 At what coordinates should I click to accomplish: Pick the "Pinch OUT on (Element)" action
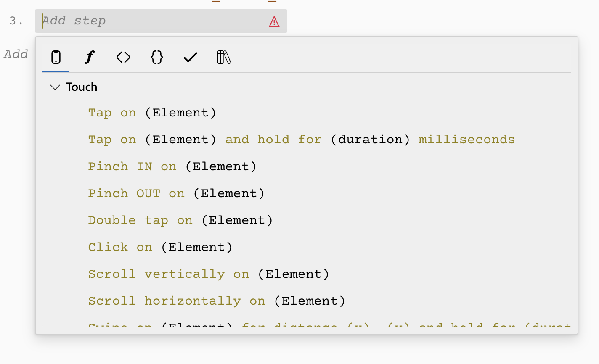pos(176,193)
